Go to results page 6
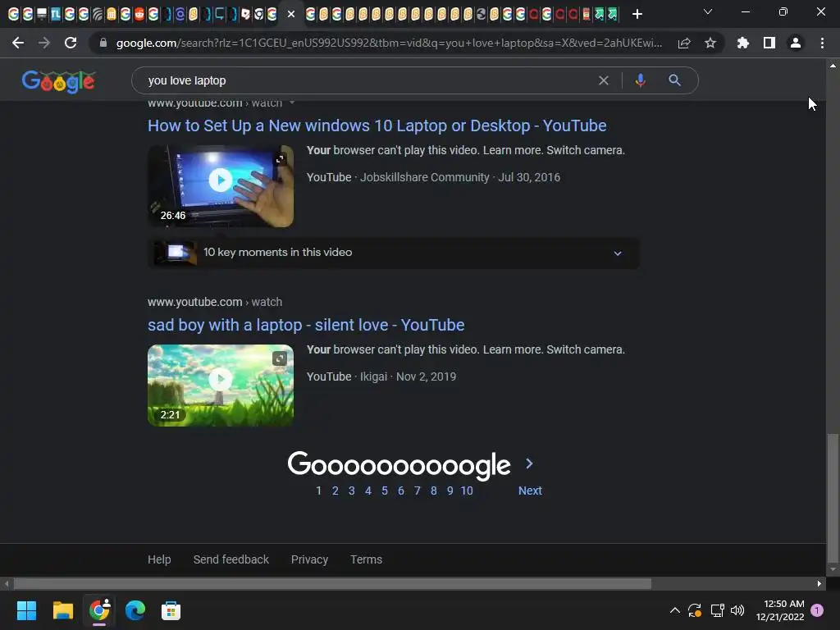The image size is (840, 630). (x=400, y=491)
